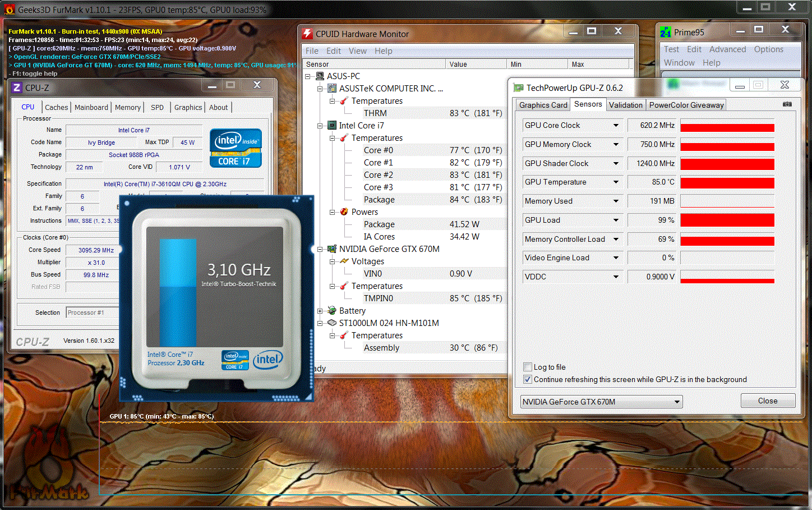
Task: Click the Intel logo on the Turbo Boost gadget
Action: click(x=268, y=359)
